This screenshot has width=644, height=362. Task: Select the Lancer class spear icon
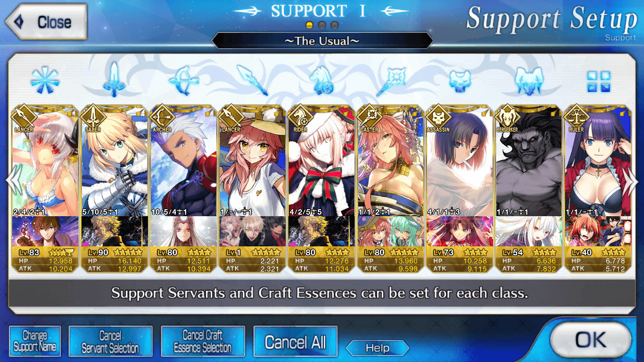(252, 80)
